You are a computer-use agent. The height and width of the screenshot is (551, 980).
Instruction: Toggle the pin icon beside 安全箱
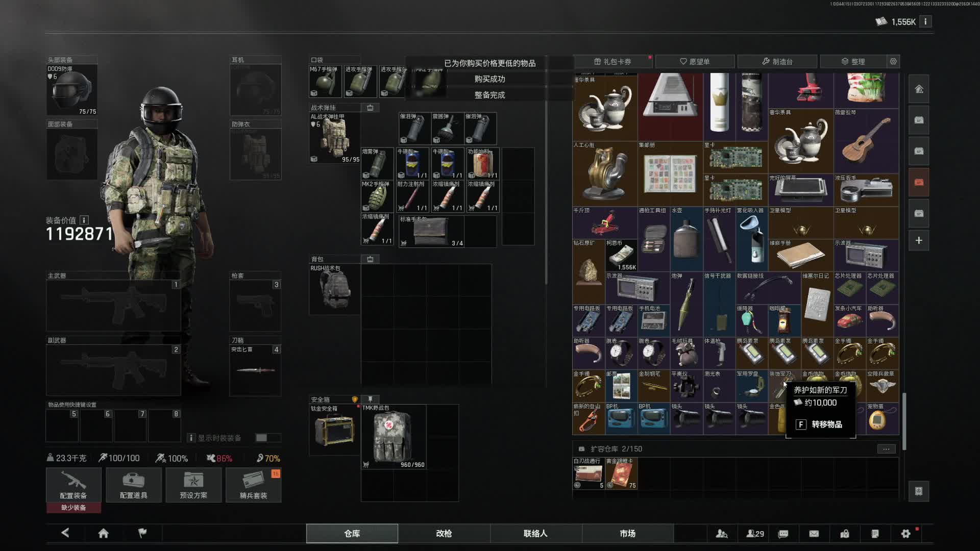point(370,399)
